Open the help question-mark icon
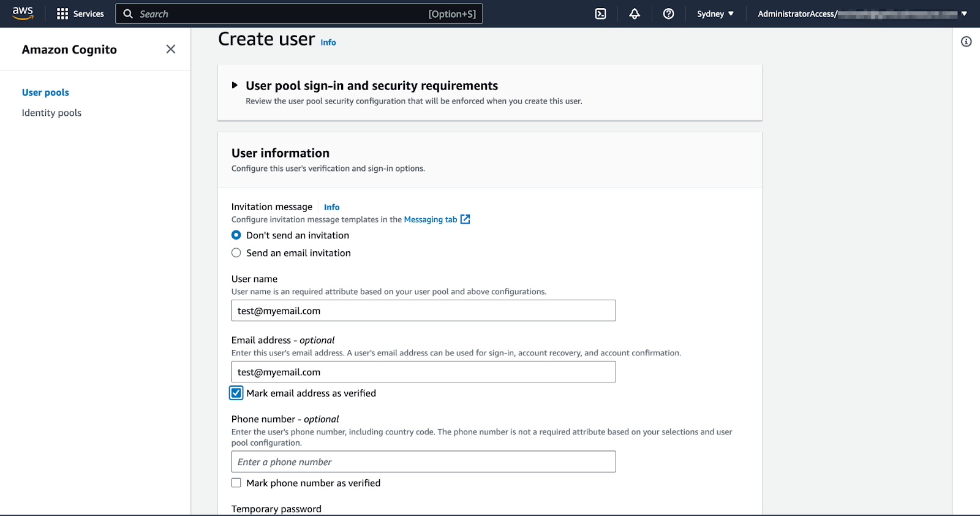Screen dimensions: 980x516 (669, 13)
